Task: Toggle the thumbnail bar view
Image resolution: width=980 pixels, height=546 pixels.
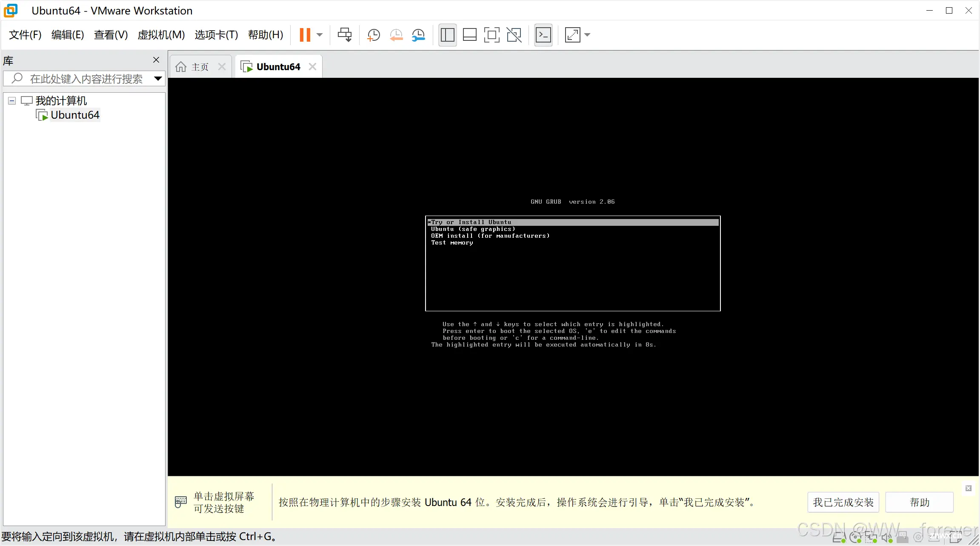Action: (x=469, y=35)
